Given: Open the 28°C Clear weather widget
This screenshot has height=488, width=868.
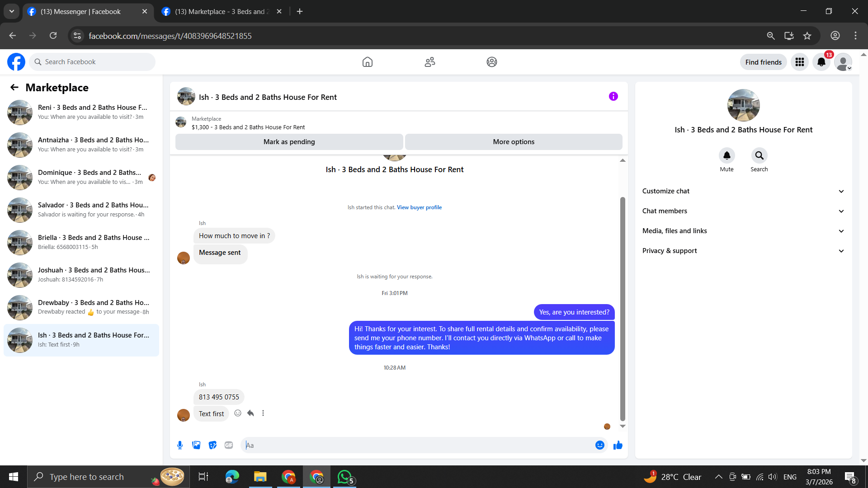Looking at the screenshot, I should 673,477.
